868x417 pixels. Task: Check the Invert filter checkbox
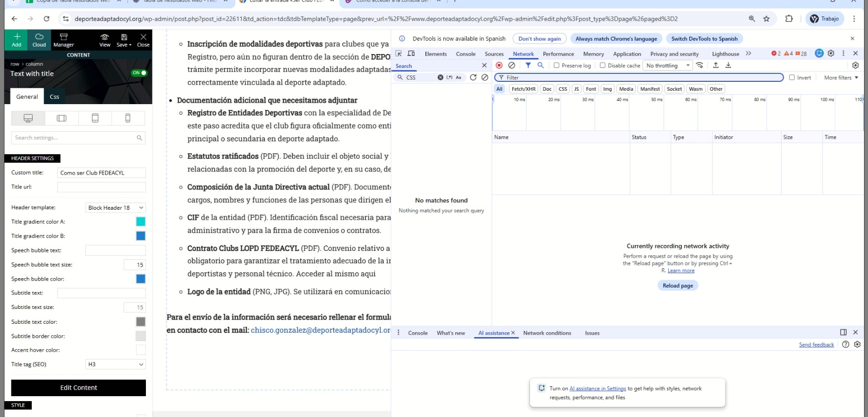pos(792,77)
